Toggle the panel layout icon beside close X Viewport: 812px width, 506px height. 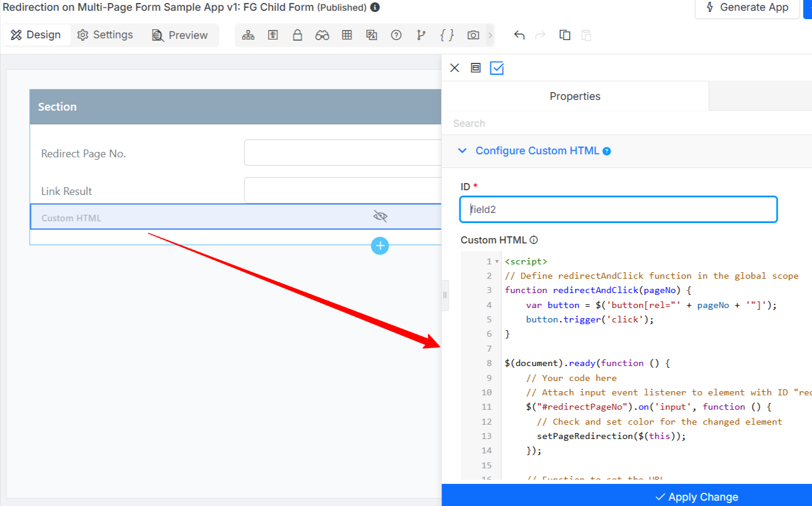point(476,68)
